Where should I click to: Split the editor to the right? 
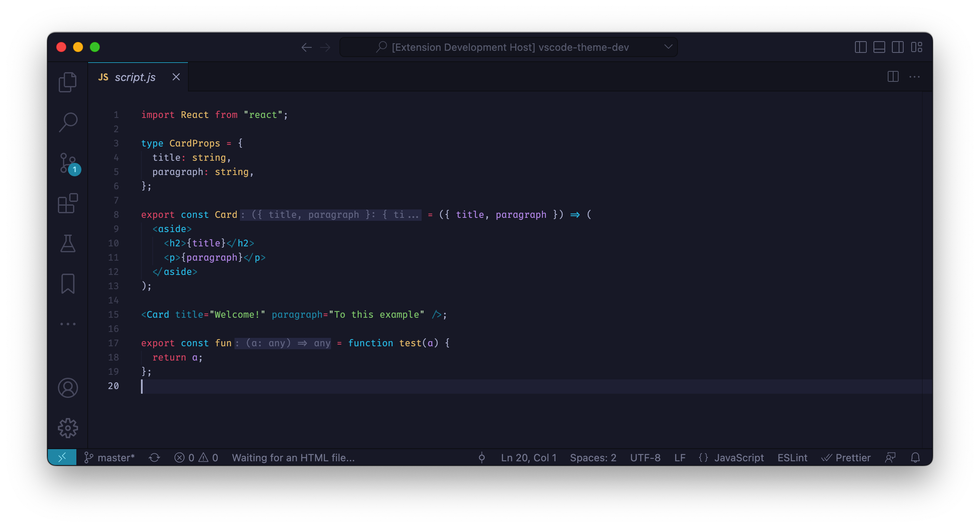pyautogui.click(x=893, y=77)
